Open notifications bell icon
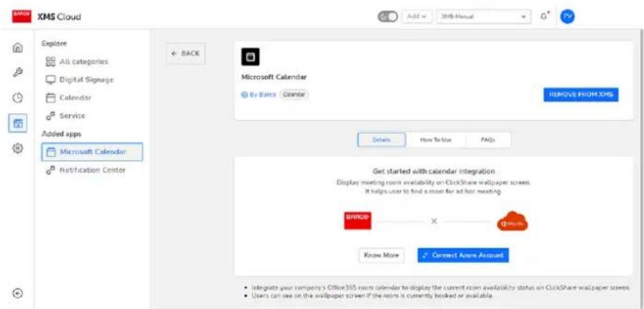644x309 pixels. coord(545,17)
